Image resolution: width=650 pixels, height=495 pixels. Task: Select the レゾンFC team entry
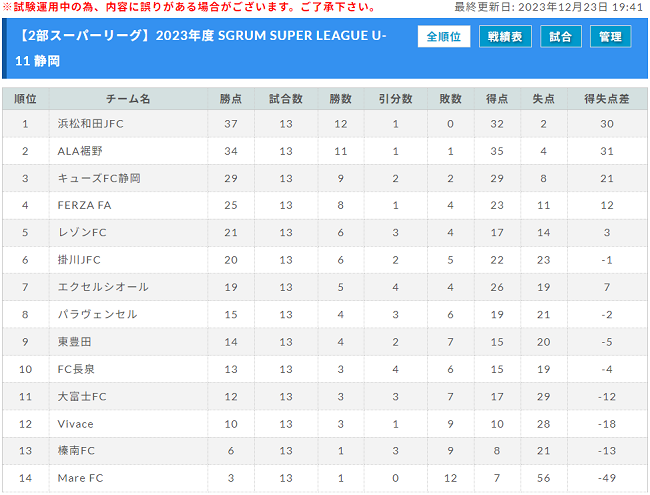(x=82, y=233)
